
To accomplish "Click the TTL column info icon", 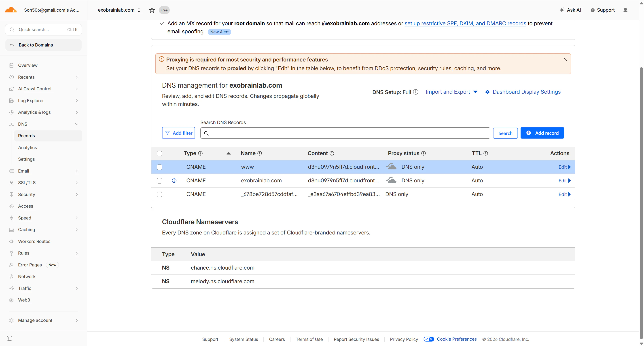I will tap(485, 153).
